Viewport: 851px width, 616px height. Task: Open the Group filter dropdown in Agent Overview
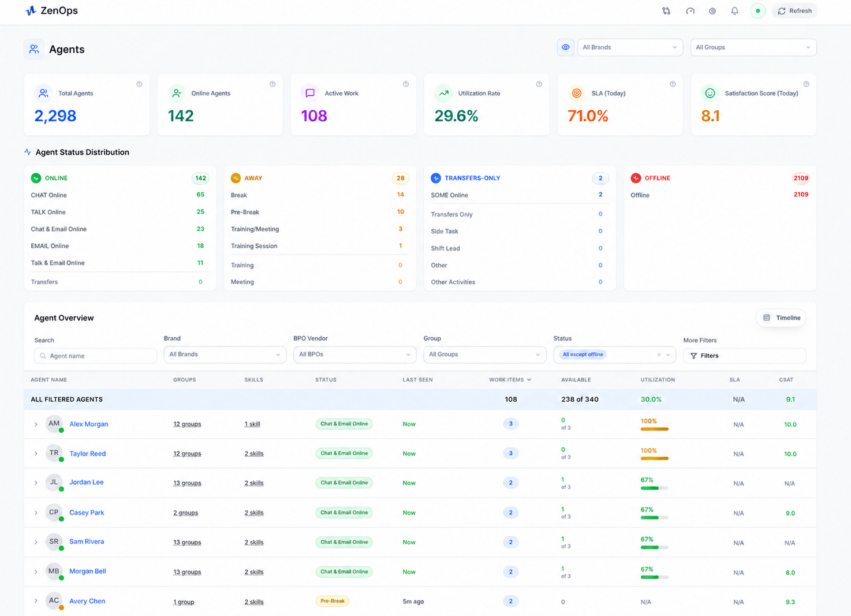click(484, 354)
